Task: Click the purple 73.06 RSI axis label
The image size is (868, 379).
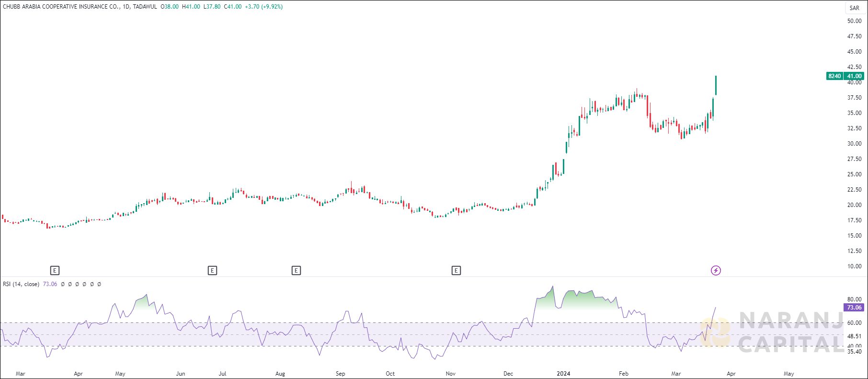Action: (x=854, y=308)
